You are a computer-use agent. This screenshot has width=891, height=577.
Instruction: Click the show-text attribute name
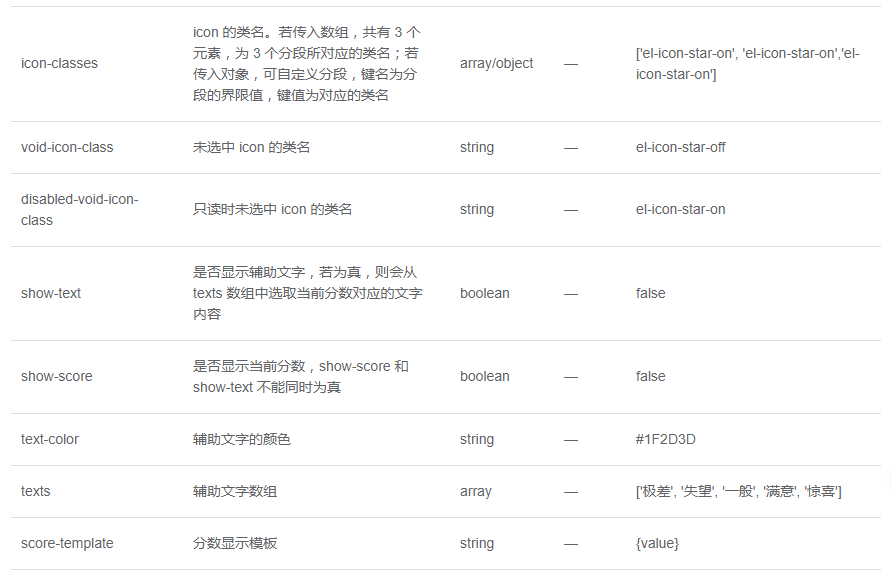[51, 293]
